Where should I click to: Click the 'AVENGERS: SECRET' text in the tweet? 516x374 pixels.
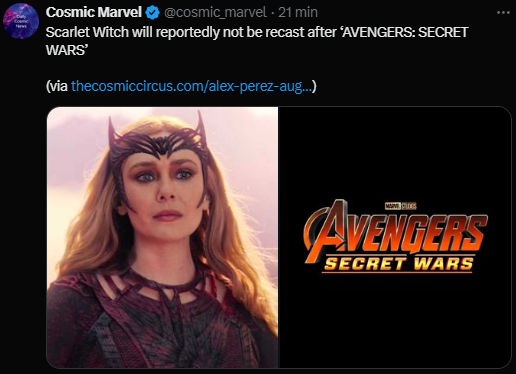[406, 32]
